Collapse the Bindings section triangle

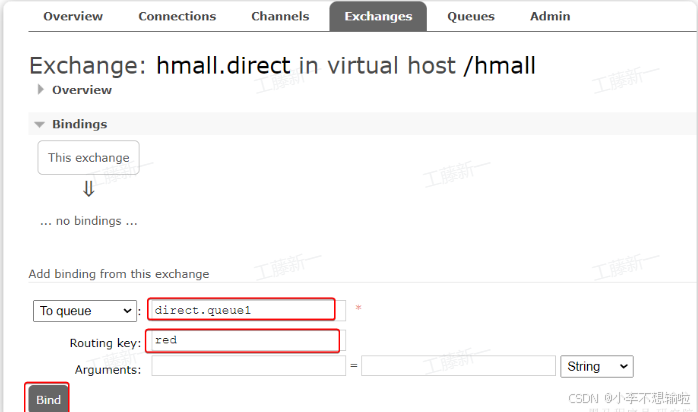(40, 125)
